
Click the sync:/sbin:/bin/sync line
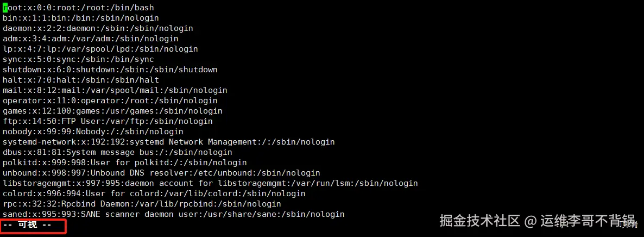click(78, 59)
